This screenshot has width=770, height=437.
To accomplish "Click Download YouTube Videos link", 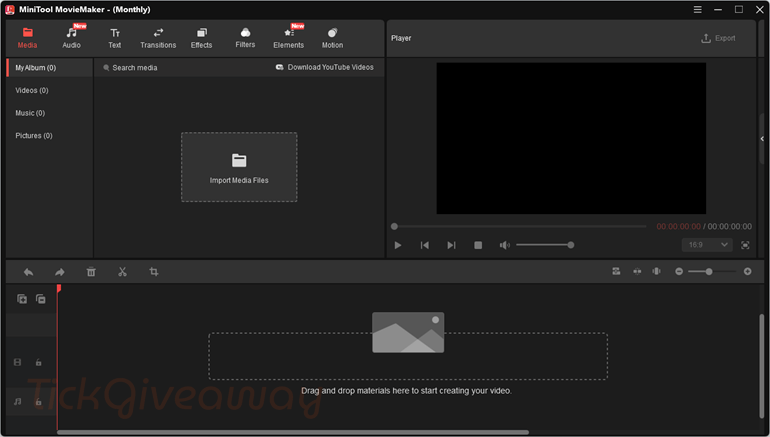I will (x=325, y=67).
